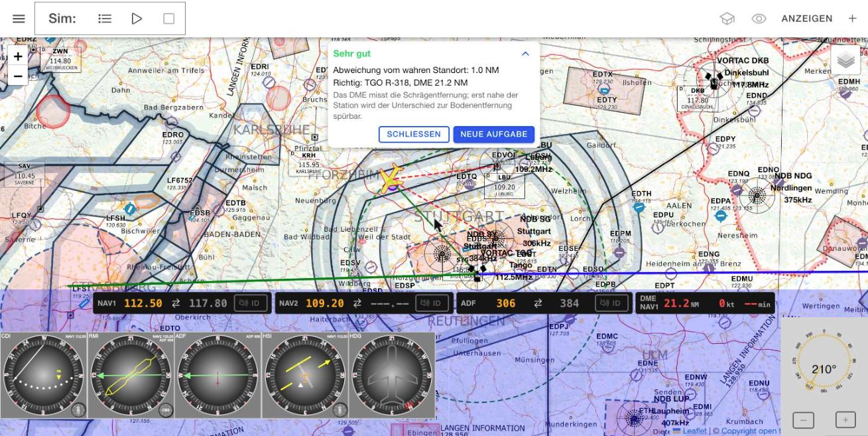The height and width of the screenshot is (436, 868).
Task: Zoom in the map
Action: point(18,56)
